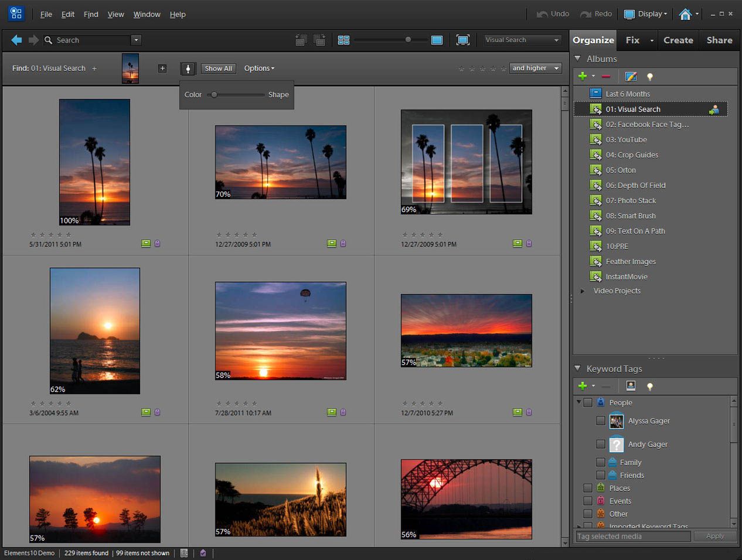This screenshot has width=742, height=560.
Task: Click the Color-Shape slider handle
Action: [x=215, y=94]
